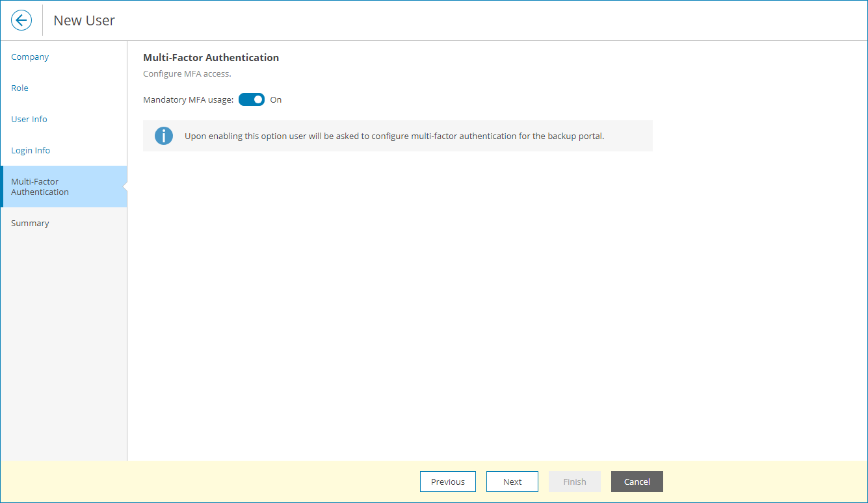Click the information icon beside the MFA note
868x503 pixels.
pos(163,135)
